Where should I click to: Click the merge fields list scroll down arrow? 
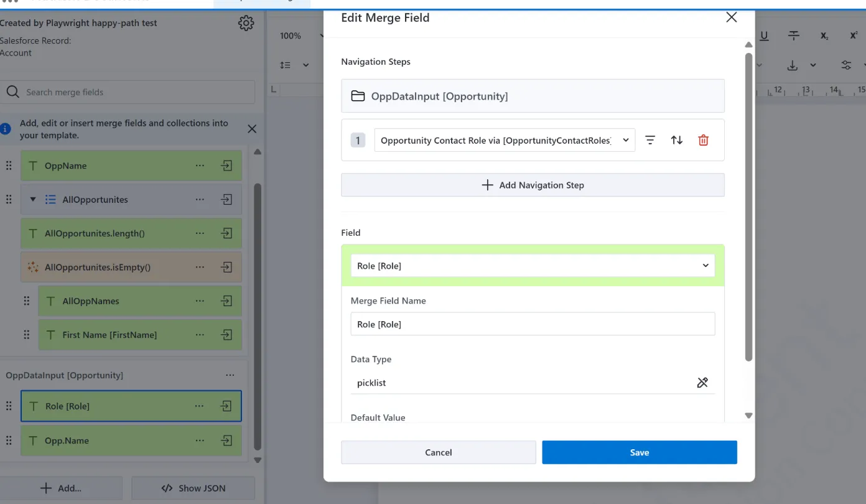pos(258,460)
